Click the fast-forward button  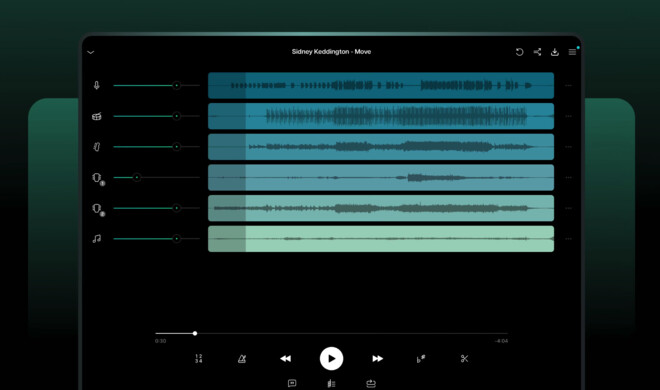click(378, 358)
